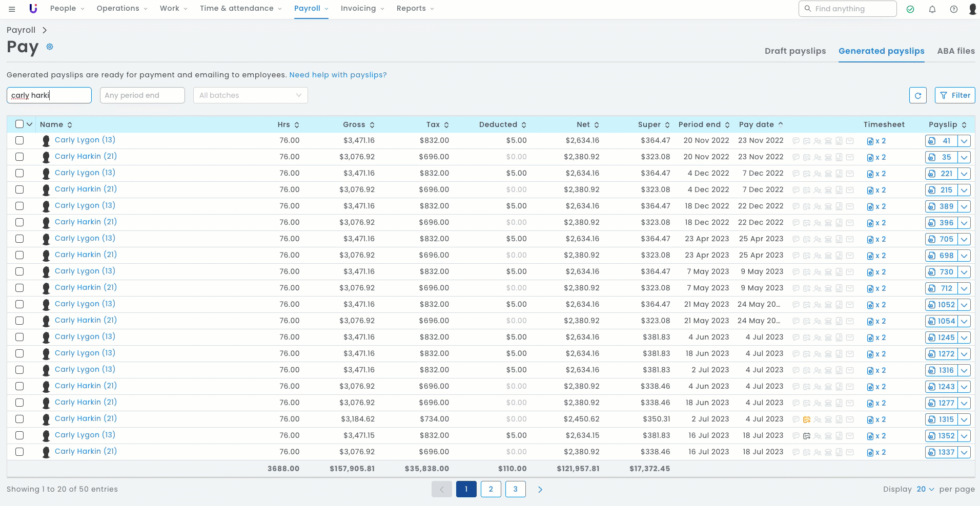Screen dimensions: 980x506
Task: Click the settings gear next to Pay heading
Action: click(x=50, y=47)
